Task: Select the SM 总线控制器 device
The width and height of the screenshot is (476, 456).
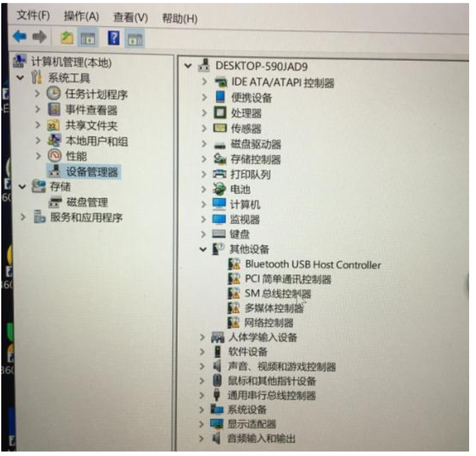Action: (278, 293)
